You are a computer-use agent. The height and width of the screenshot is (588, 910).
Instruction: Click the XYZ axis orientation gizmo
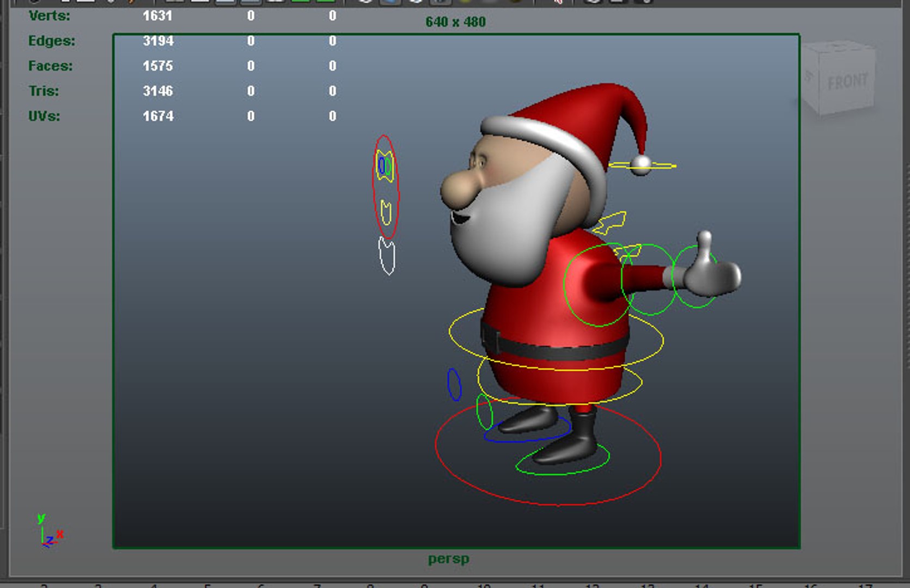(x=50, y=530)
